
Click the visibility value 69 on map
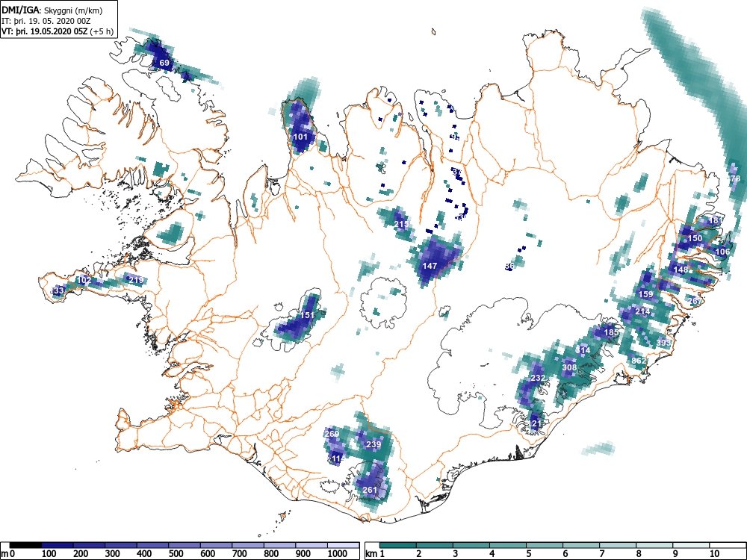164,63
